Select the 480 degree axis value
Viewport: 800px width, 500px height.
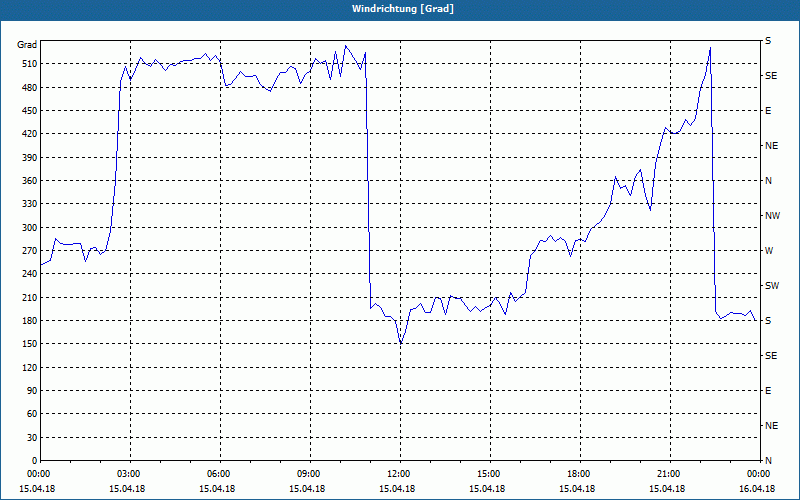pyautogui.click(x=30, y=88)
